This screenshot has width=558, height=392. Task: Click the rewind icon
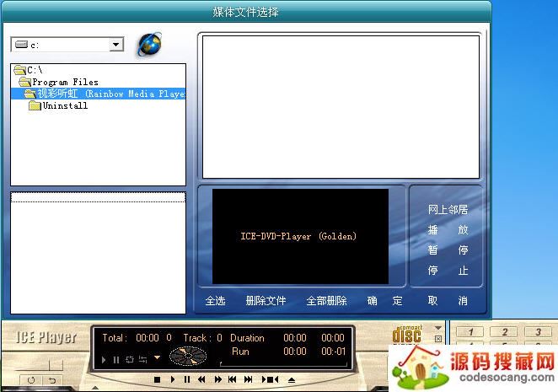click(201, 379)
